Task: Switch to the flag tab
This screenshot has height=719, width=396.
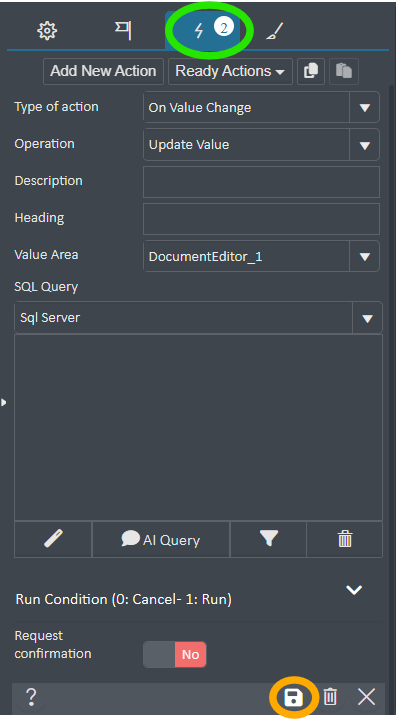Action: (123, 30)
